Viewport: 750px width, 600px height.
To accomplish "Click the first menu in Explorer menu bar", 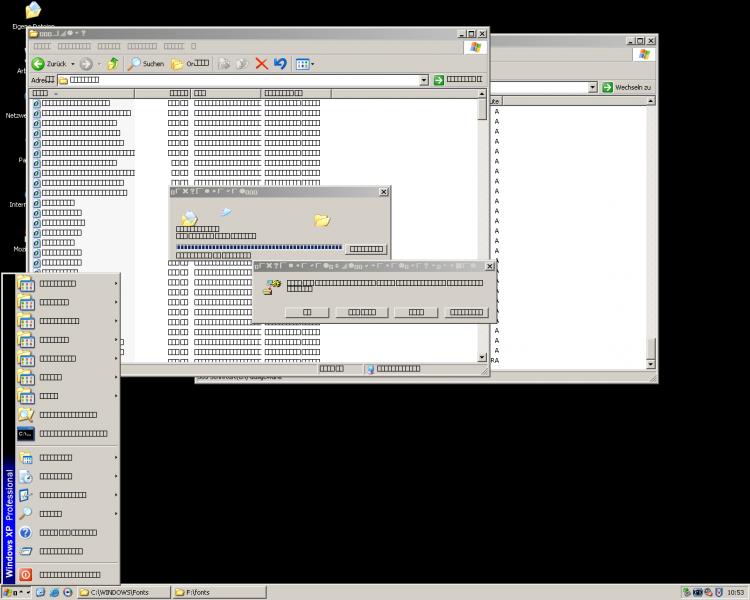I will [42, 46].
